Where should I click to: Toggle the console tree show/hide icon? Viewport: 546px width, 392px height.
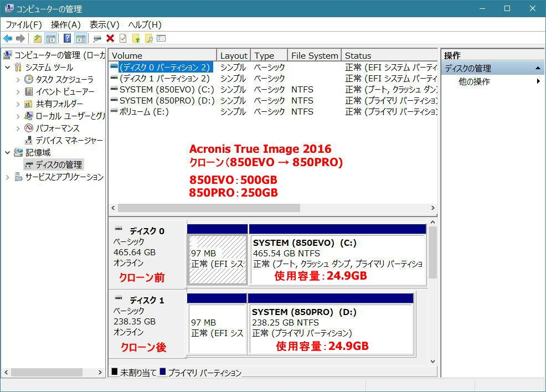[x=51, y=38]
